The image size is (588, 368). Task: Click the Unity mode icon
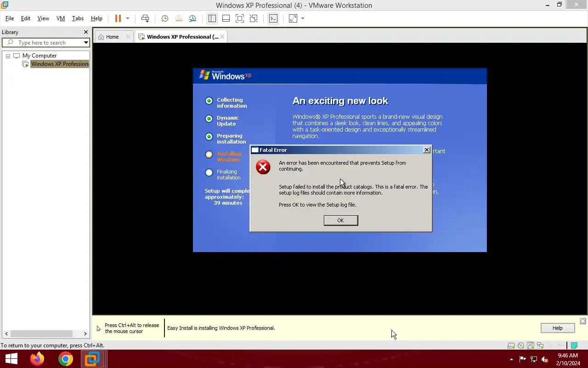(254, 18)
